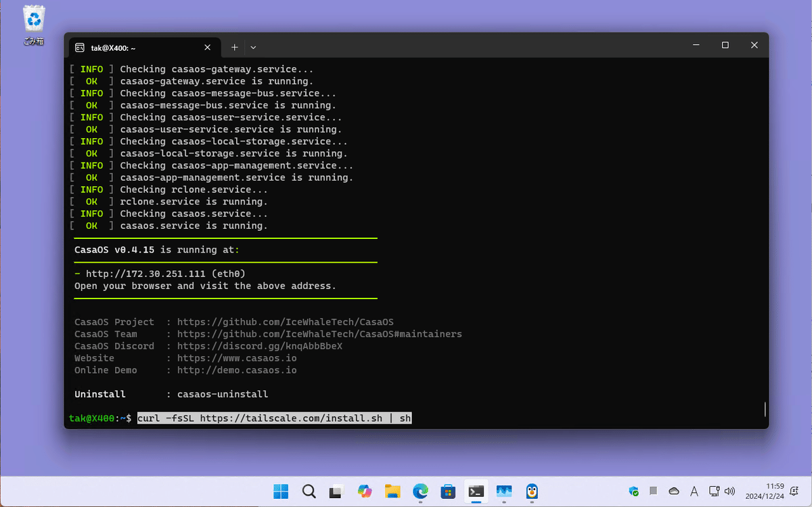Click the demo.casaos.io online demo URL
Screen dimensions: 812x507
(237, 370)
